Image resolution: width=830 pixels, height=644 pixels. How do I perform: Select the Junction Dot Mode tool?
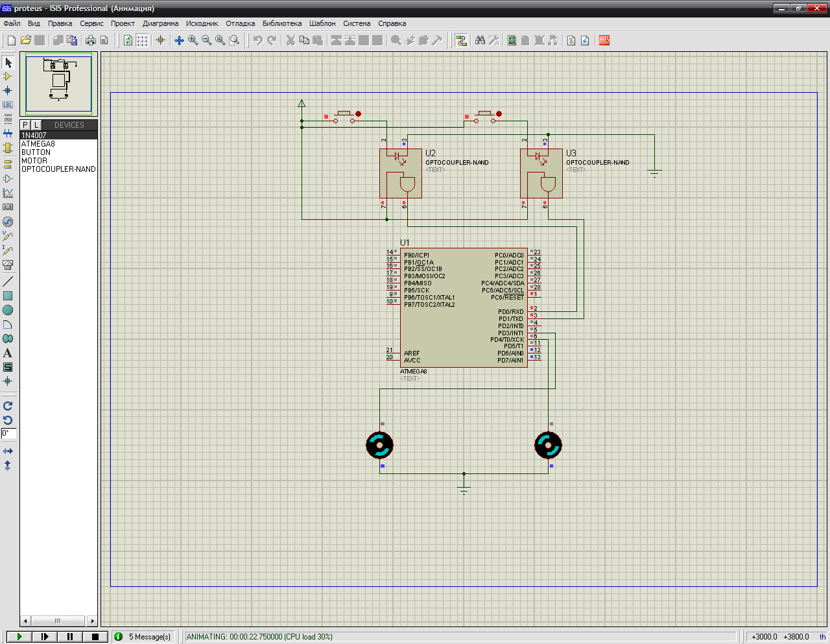pyautogui.click(x=8, y=91)
